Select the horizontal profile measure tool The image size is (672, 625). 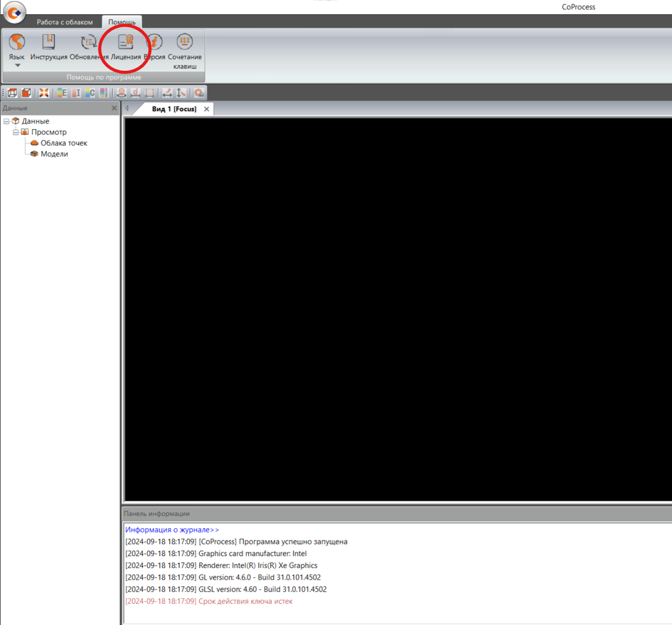tap(167, 92)
